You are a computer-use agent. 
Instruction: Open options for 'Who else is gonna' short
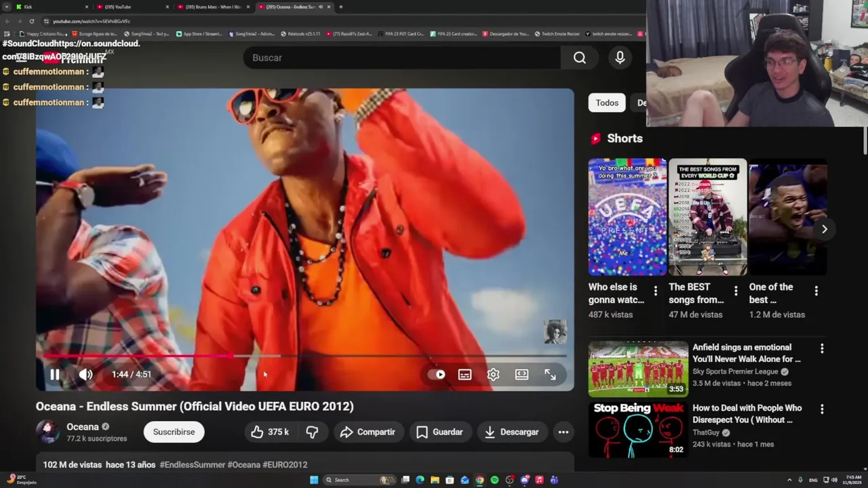(655, 291)
